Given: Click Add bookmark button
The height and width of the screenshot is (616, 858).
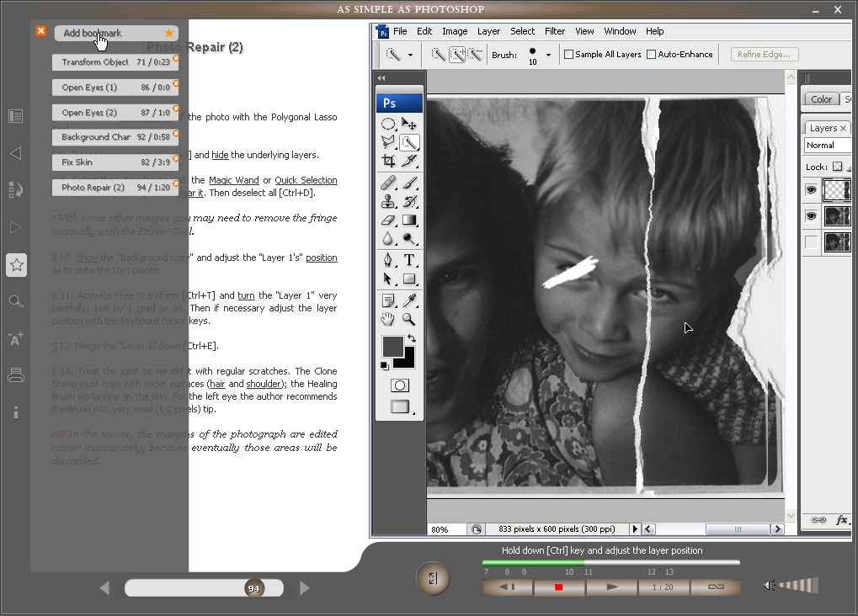Looking at the screenshot, I should [116, 33].
